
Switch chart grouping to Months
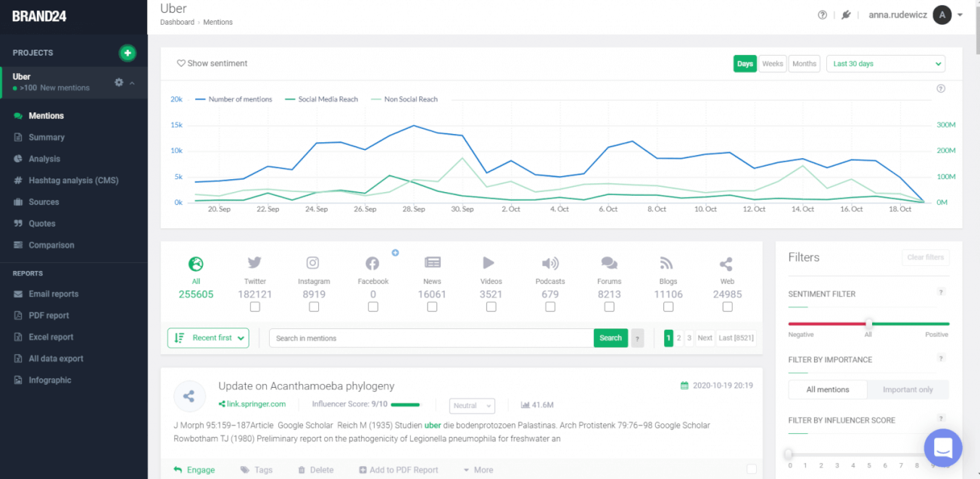pyautogui.click(x=804, y=64)
